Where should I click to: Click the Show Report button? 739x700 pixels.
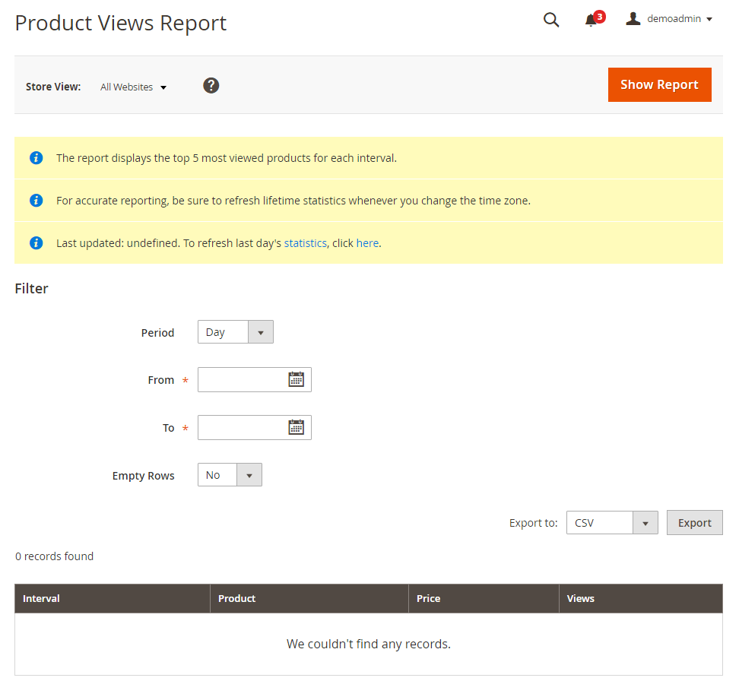[x=659, y=84]
